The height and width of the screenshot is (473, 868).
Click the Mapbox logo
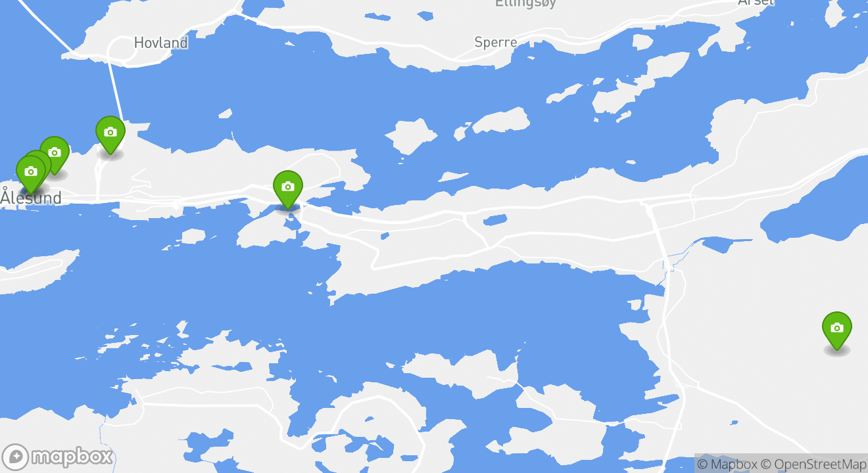pyautogui.click(x=58, y=457)
